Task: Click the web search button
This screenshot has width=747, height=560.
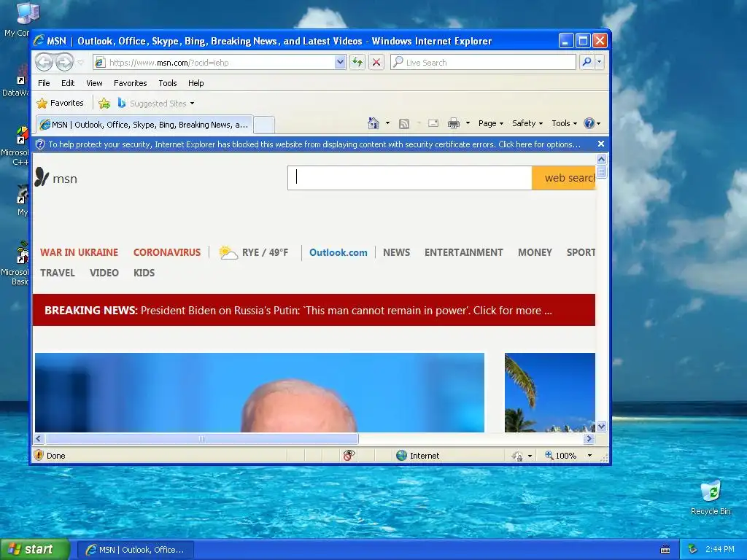Action: click(x=564, y=178)
